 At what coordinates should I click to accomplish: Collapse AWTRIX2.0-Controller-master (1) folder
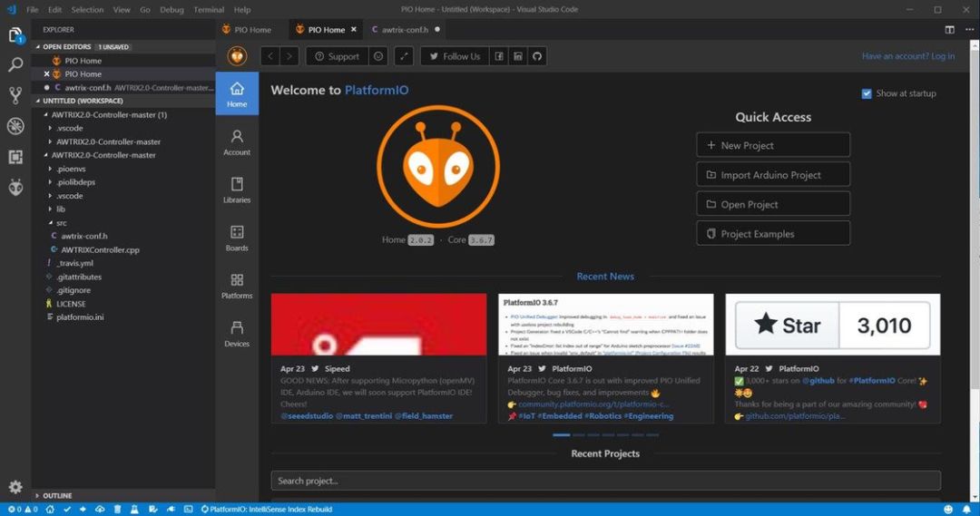[123, 115]
